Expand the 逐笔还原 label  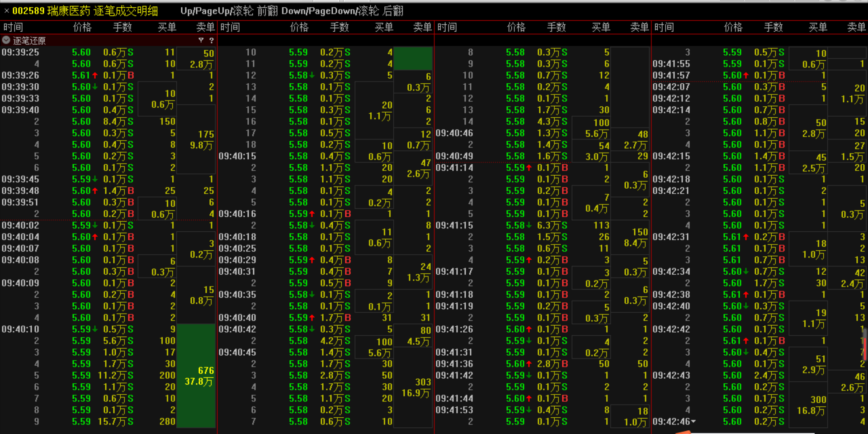tap(29, 41)
